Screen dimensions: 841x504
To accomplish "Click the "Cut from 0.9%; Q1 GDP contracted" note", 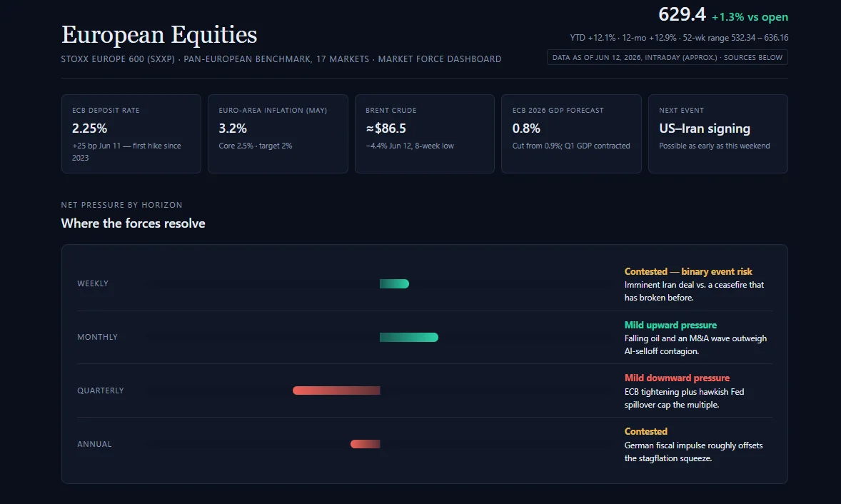I will point(571,146).
